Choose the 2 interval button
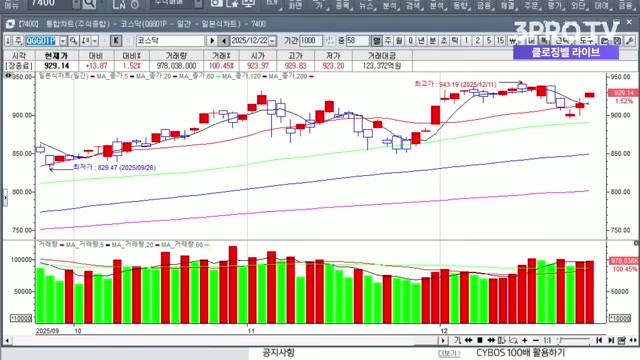 pyautogui.click(x=478, y=41)
